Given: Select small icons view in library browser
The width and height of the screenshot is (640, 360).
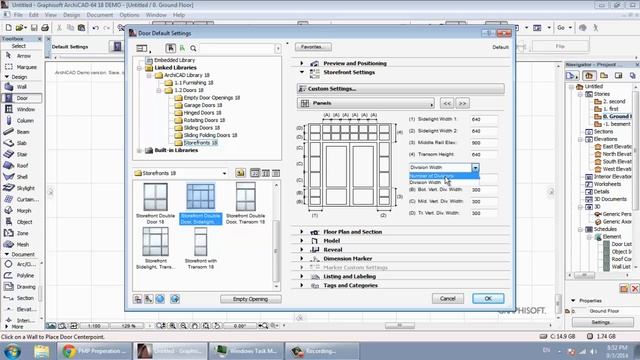Looking at the screenshot, I should pyautogui.click(x=266, y=173).
